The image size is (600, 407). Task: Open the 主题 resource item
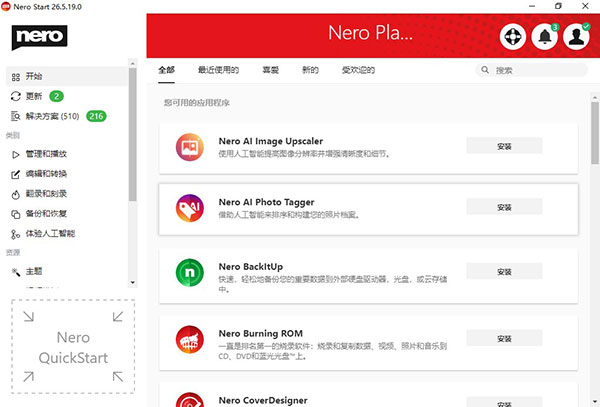(67, 272)
